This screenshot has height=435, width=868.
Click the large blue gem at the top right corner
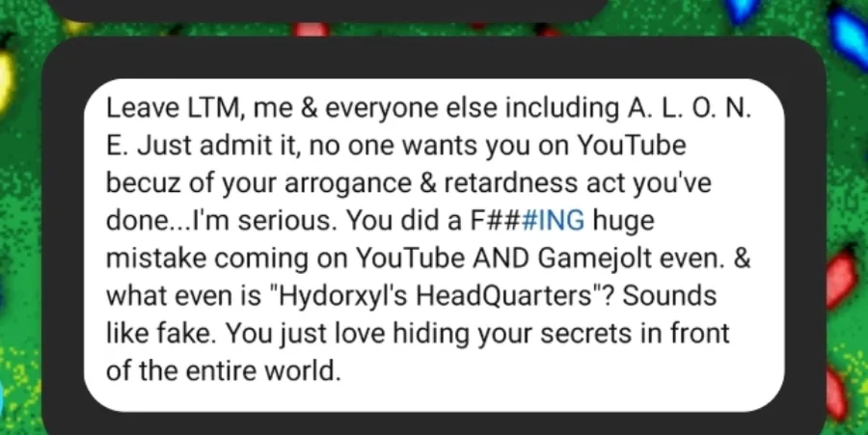pyautogui.click(x=848, y=33)
